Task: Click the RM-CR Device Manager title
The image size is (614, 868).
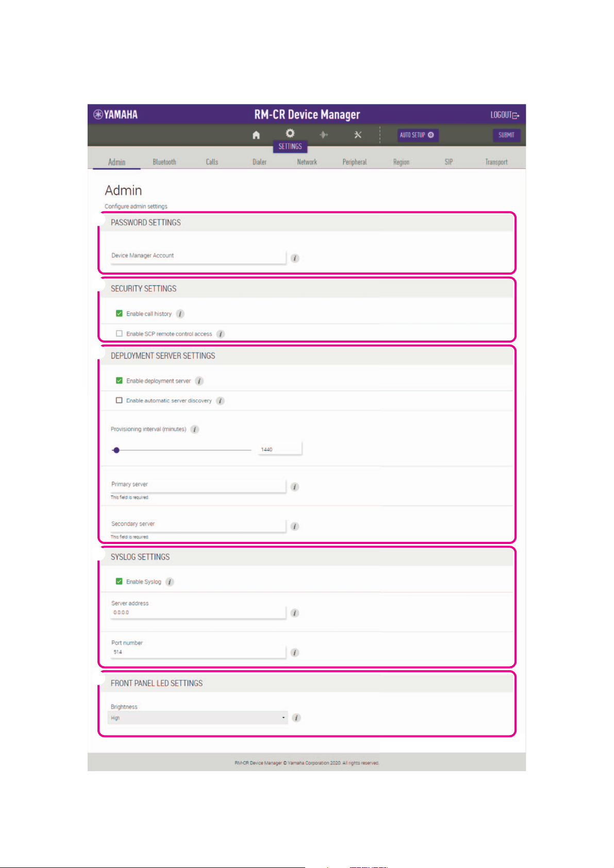Action: [x=307, y=114]
